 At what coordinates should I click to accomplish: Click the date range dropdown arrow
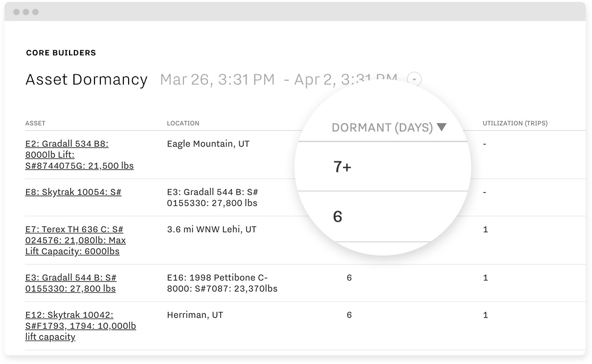(414, 79)
